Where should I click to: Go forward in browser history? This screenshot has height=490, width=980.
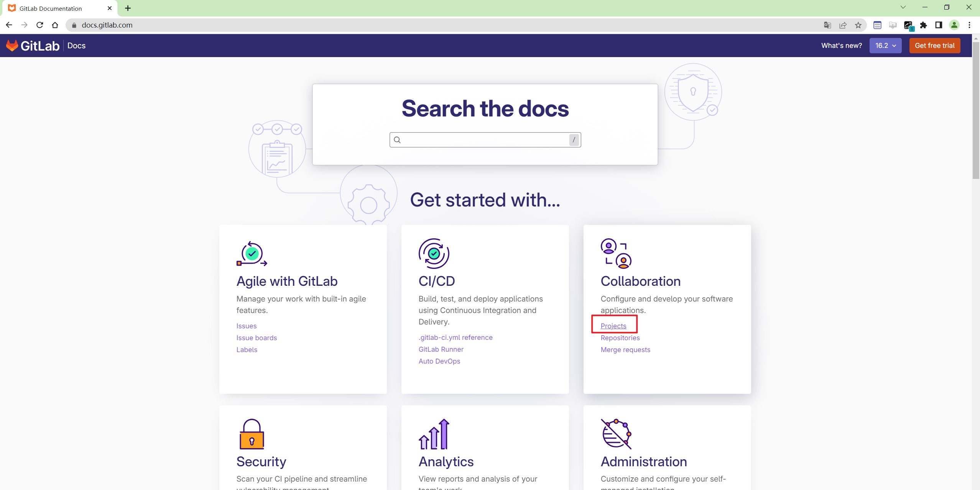[25, 25]
